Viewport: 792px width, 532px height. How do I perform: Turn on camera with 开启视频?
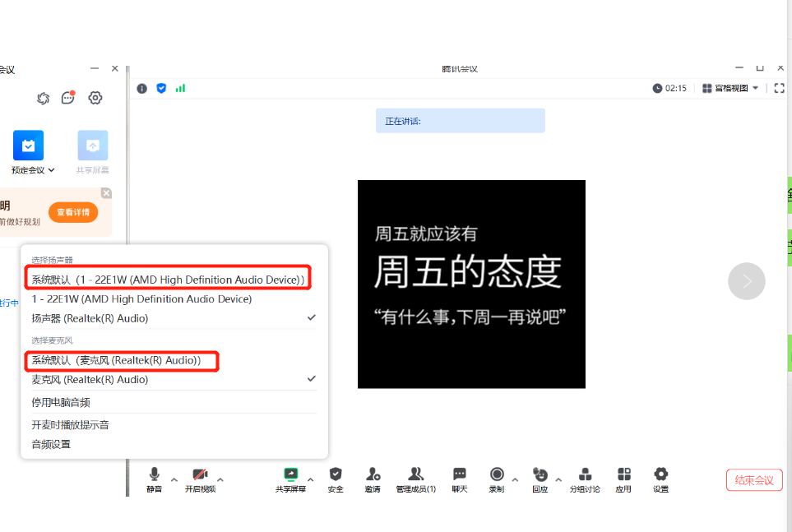click(200, 479)
